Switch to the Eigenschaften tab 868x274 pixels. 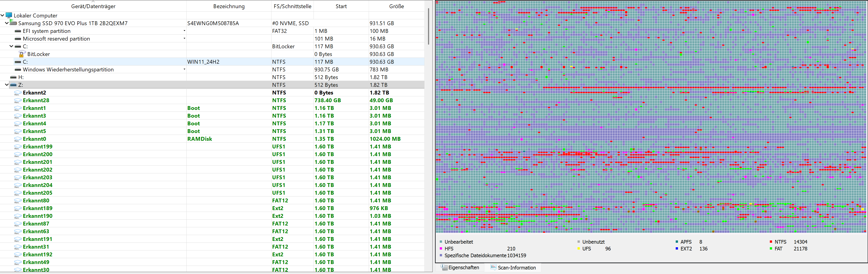point(460,268)
